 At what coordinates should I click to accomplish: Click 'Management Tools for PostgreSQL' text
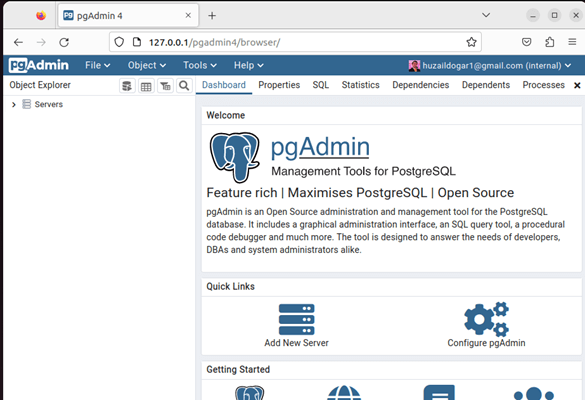point(363,171)
